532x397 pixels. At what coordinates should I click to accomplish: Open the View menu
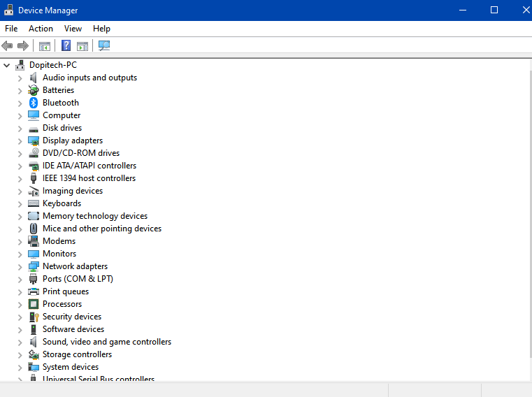coord(73,29)
